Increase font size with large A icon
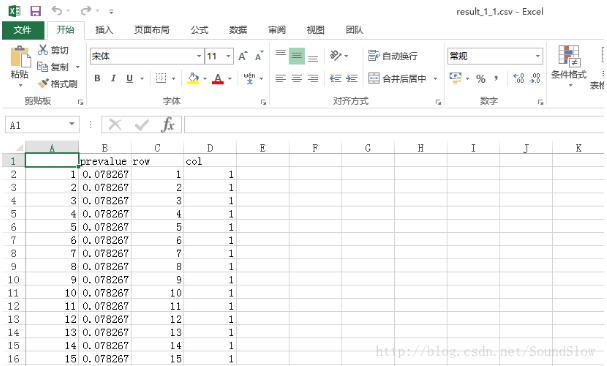The height and width of the screenshot is (366, 607). pyautogui.click(x=243, y=57)
